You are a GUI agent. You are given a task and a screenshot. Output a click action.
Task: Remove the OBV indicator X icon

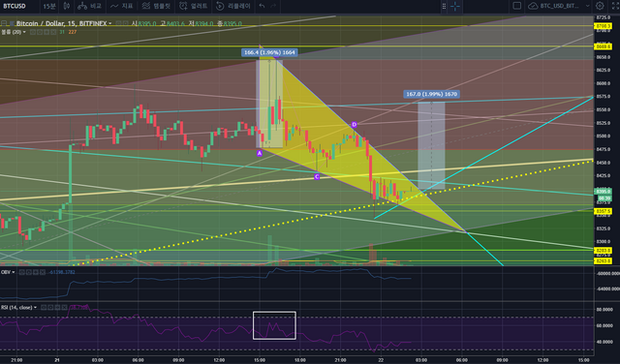[43, 272]
